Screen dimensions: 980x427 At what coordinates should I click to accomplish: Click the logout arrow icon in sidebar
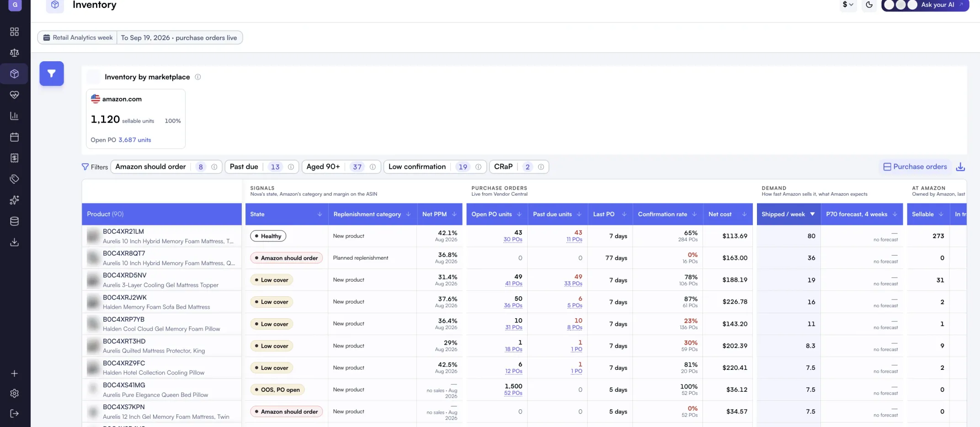coord(14,413)
